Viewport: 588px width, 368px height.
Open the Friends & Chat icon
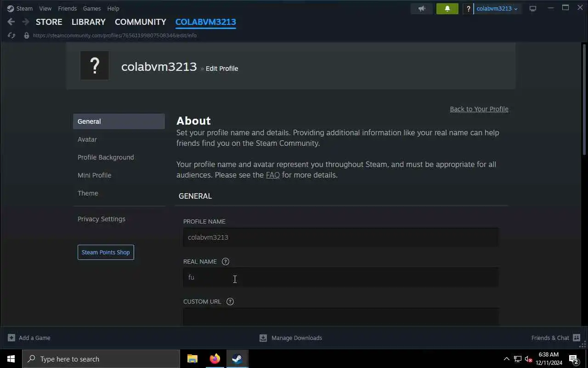577,338
